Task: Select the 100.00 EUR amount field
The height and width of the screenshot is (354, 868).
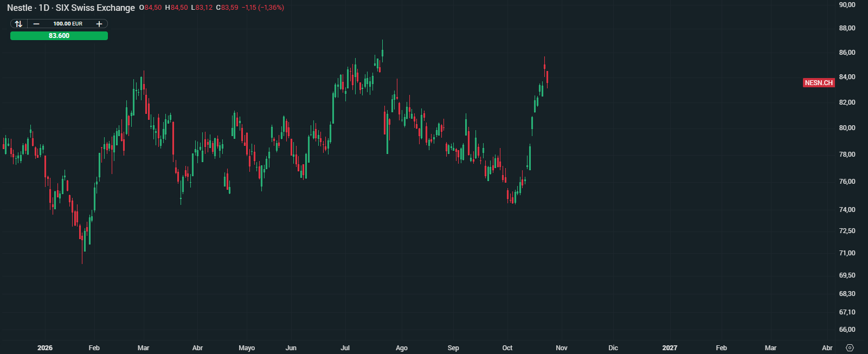Action: pos(68,24)
